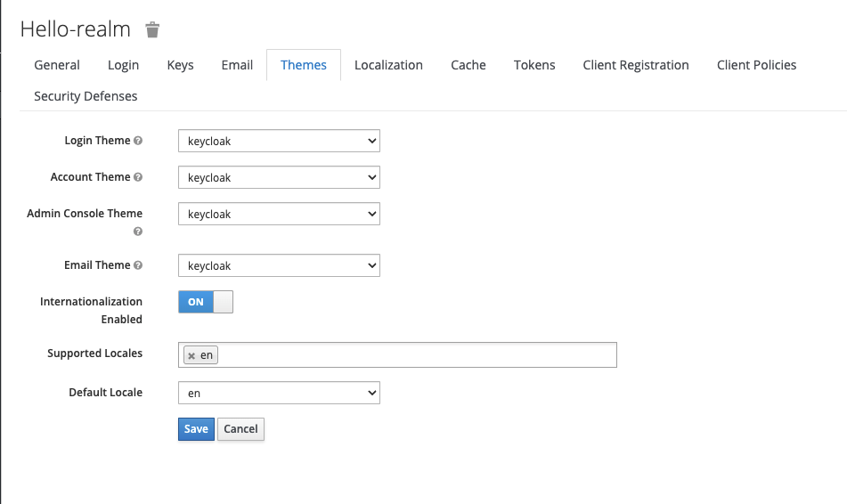Delete Hello-realm using the trash icon
The width and height of the screenshot is (847, 504).
[152, 29]
